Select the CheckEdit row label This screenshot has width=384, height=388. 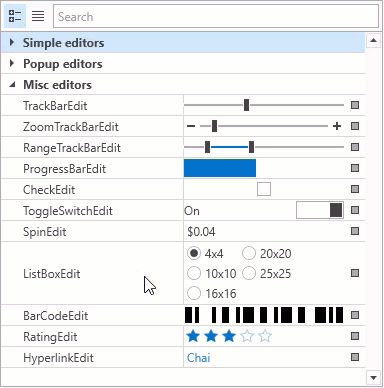[x=49, y=190]
